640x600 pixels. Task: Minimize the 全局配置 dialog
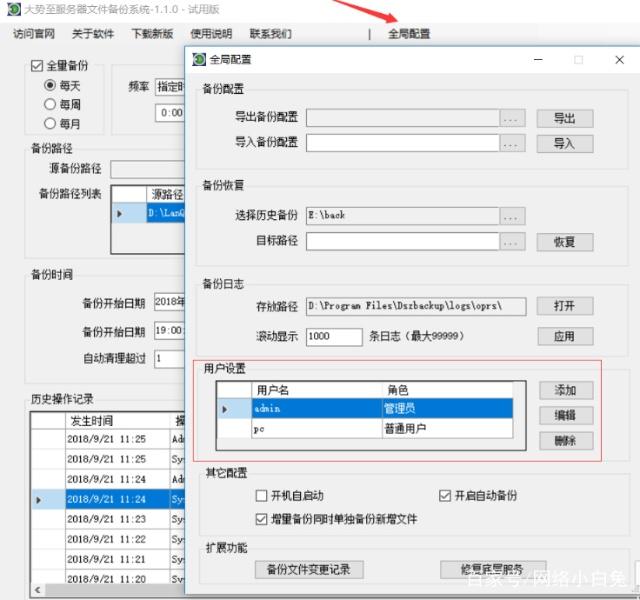pos(538,60)
